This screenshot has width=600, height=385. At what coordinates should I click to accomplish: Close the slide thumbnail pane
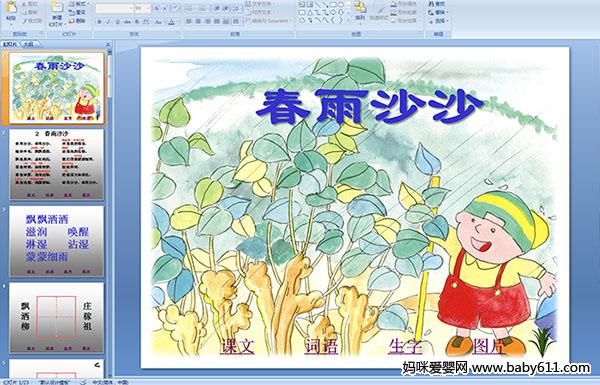pos(108,44)
